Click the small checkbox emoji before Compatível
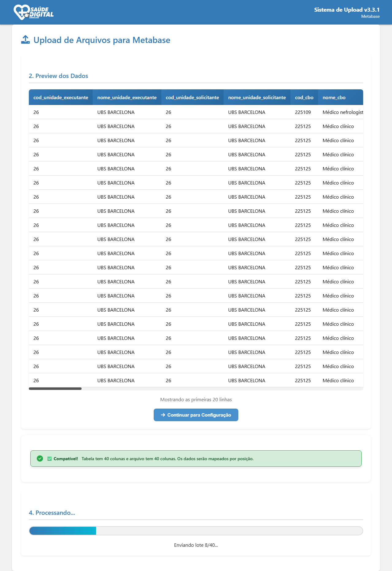The width and height of the screenshot is (392, 571). pyautogui.click(x=50, y=459)
